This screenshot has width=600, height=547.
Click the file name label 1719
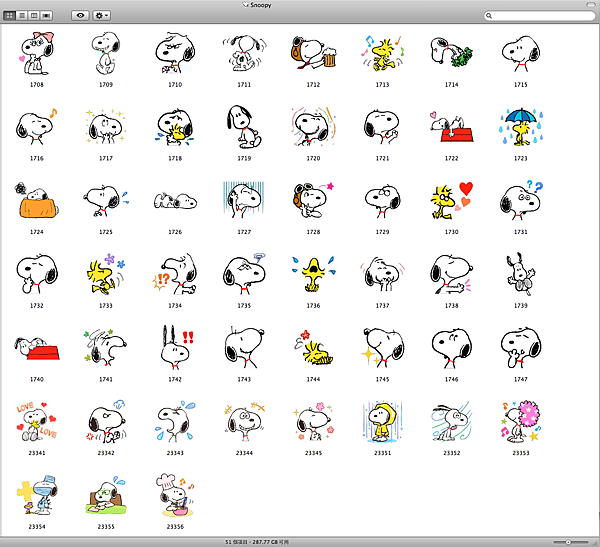(244, 158)
